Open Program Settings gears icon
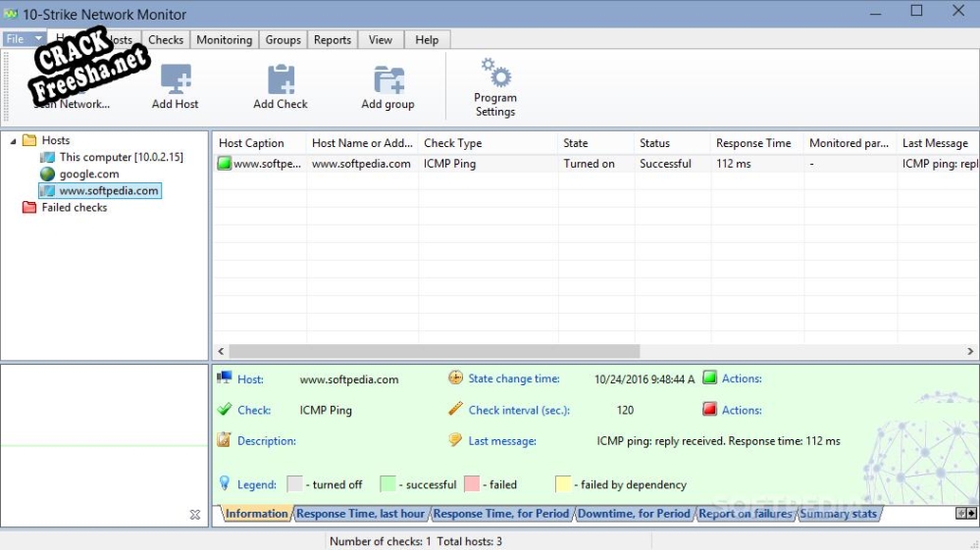The width and height of the screenshot is (980, 550). coord(495,73)
